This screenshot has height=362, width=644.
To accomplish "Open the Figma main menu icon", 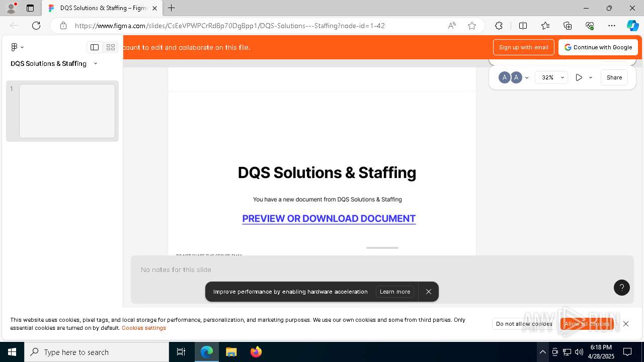I will tap(17, 47).
